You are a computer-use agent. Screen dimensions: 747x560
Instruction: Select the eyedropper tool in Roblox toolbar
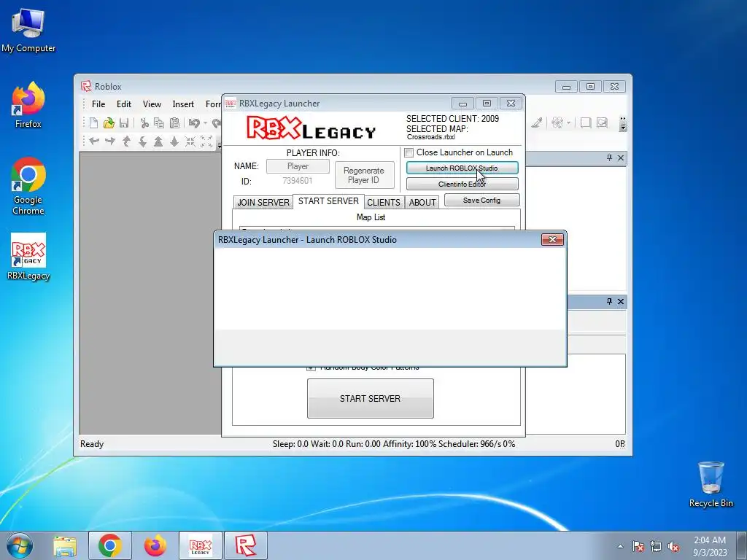pyautogui.click(x=537, y=122)
